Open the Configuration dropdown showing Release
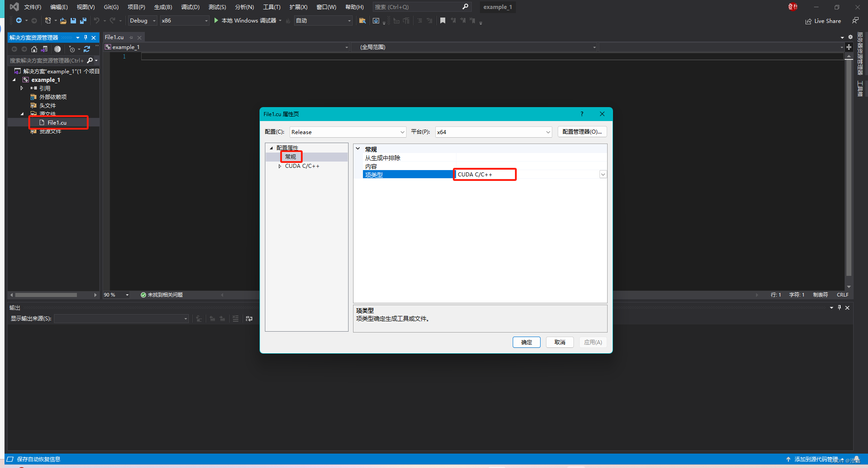This screenshot has height=468, width=868. (348, 132)
